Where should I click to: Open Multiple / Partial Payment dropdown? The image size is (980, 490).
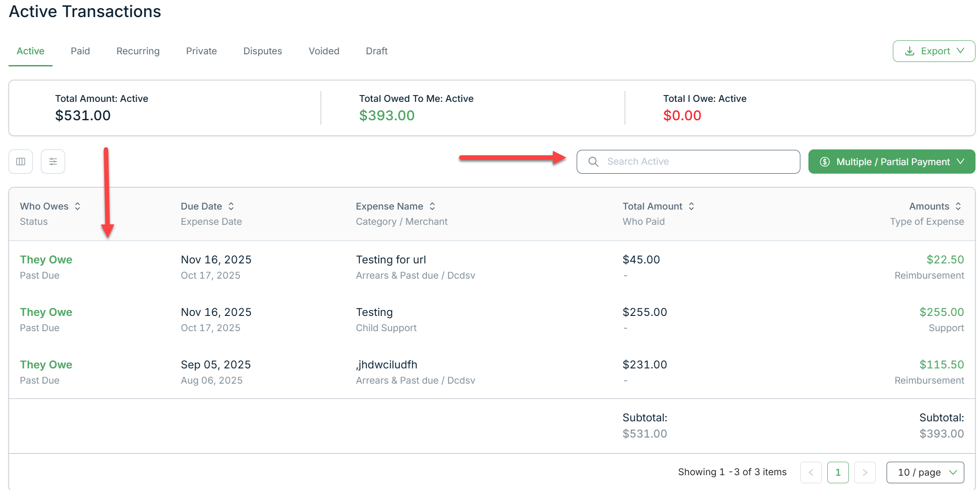892,162
